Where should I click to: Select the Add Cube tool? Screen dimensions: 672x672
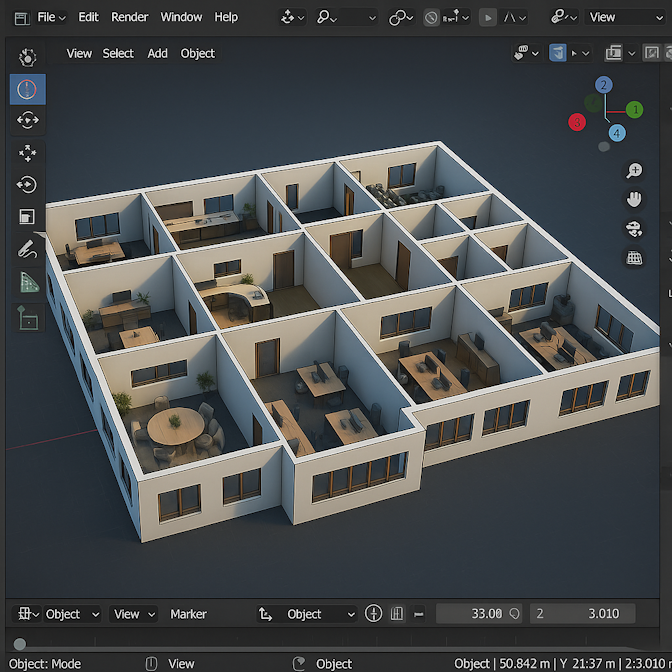point(27,317)
